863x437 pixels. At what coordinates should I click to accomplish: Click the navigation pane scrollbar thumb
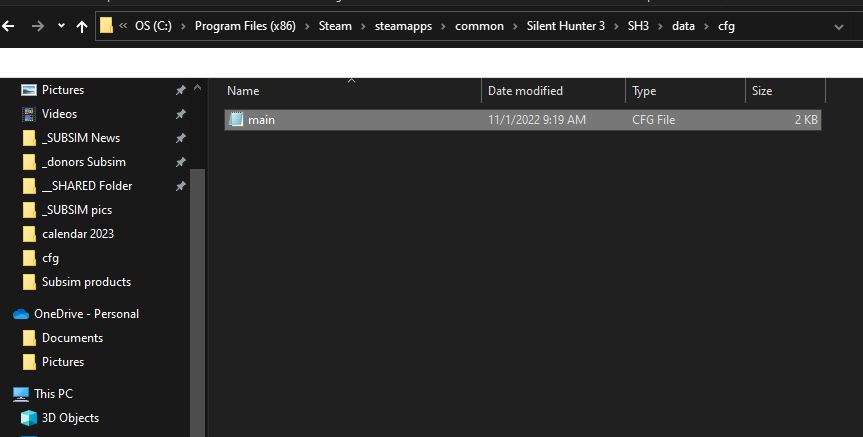[x=198, y=302]
